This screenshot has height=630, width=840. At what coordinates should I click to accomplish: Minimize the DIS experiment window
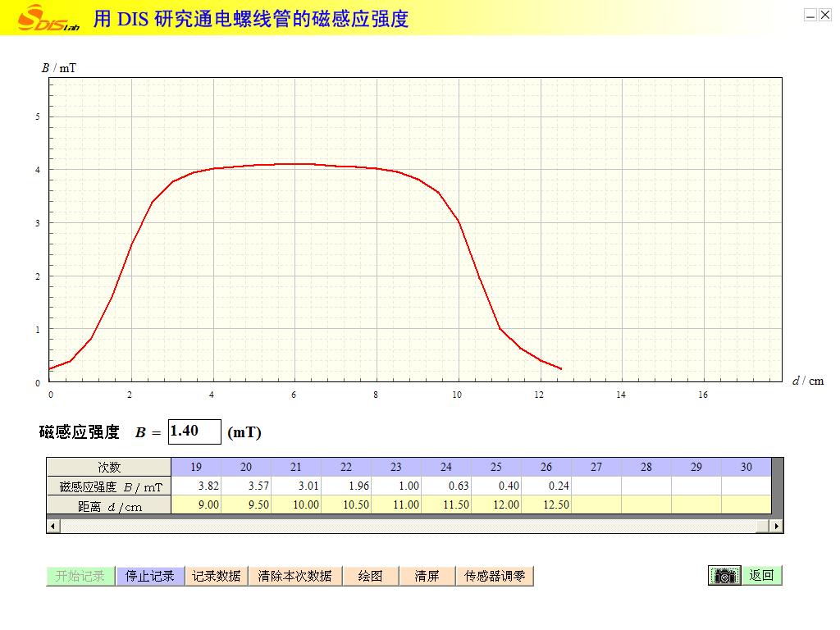pyautogui.click(x=810, y=15)
